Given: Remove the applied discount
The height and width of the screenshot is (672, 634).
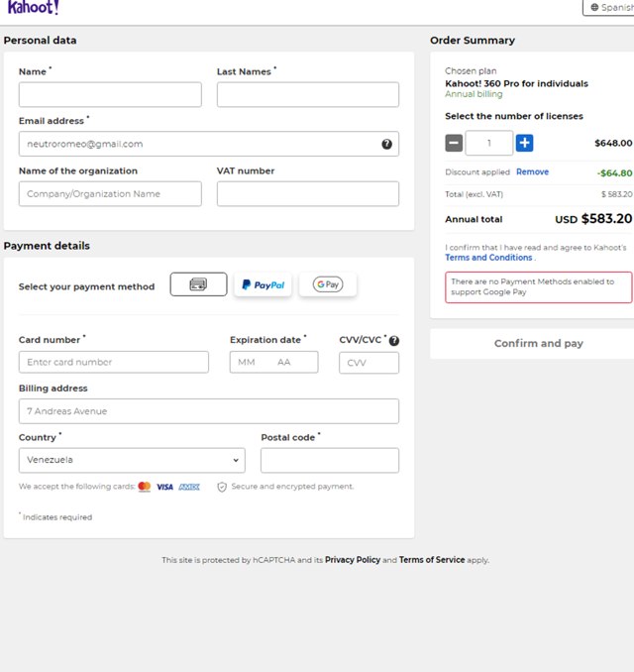Looking at the screenshot, I should [x=532, y=171].
